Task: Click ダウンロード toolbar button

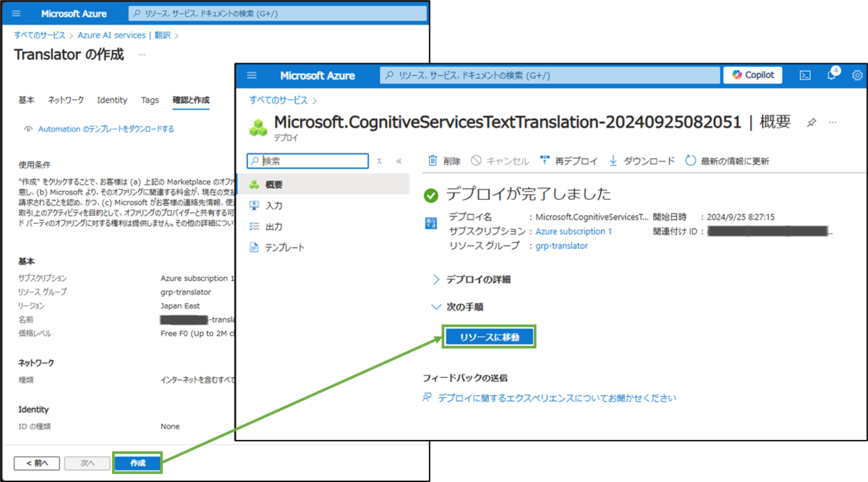Action: 642,161
